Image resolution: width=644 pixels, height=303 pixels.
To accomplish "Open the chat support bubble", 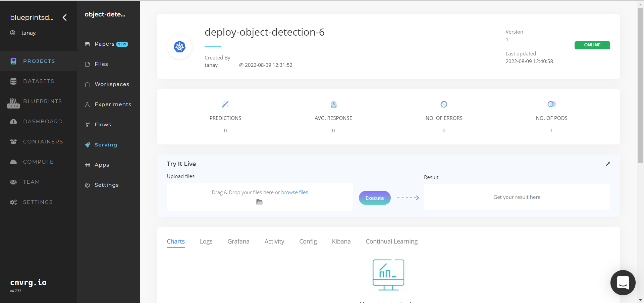I will [x=623, y=283].
